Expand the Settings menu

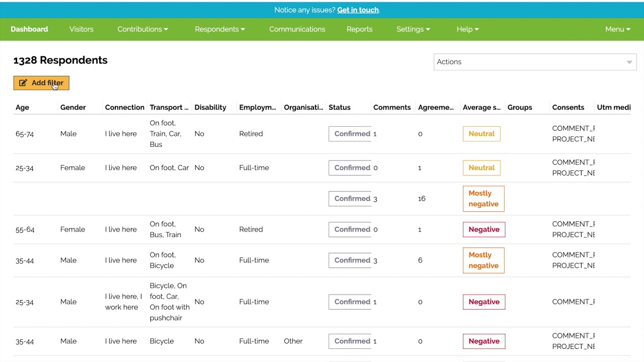click(413, 29)
